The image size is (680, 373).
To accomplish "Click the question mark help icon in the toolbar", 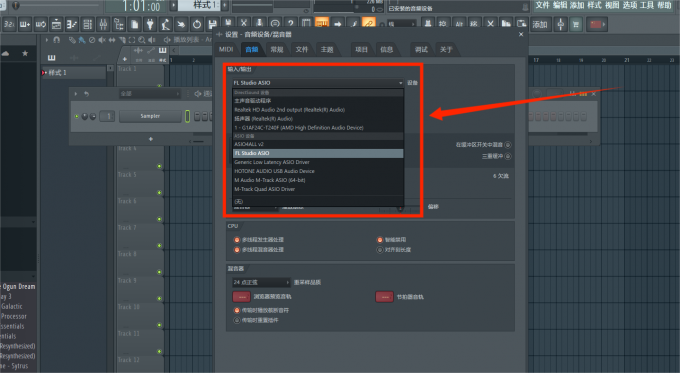I will click(291, 24).
